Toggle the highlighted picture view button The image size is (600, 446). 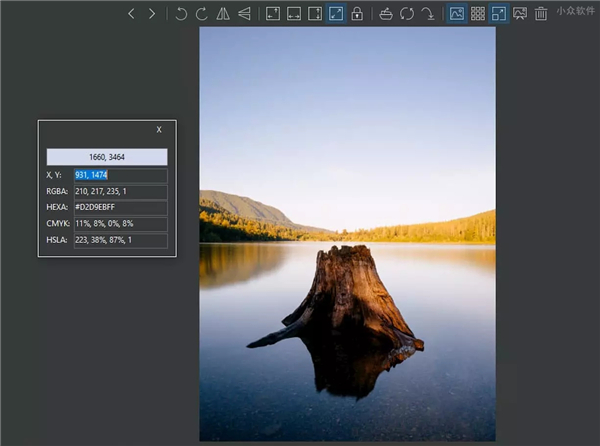tap(457, 14)
